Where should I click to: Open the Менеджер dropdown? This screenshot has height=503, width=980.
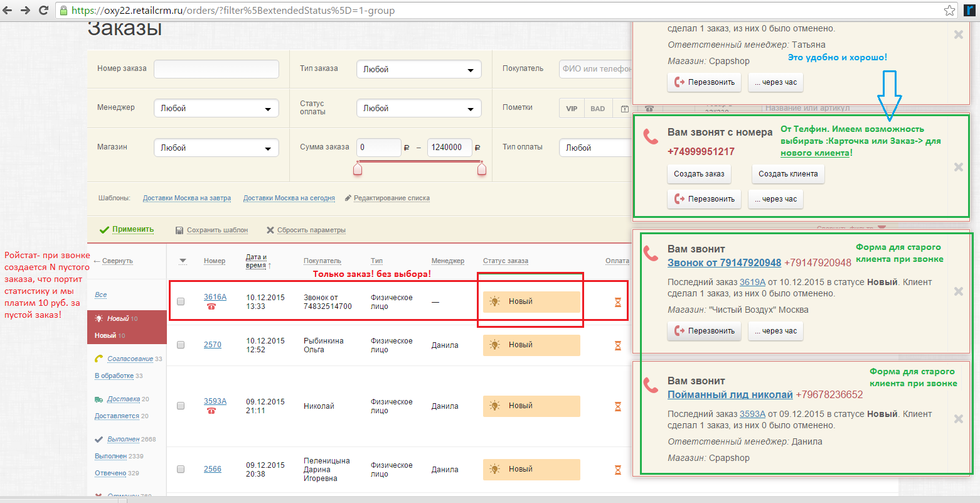coord(216,108)
